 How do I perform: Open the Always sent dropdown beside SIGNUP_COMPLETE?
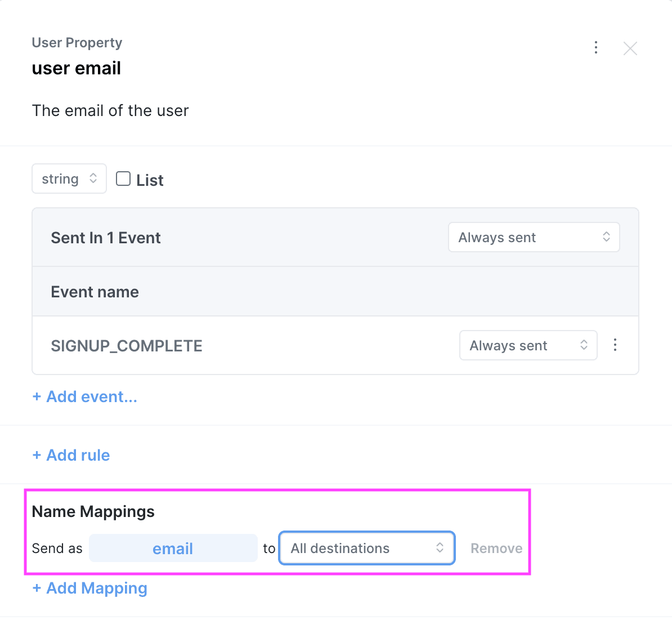click(x=528, y=345)
